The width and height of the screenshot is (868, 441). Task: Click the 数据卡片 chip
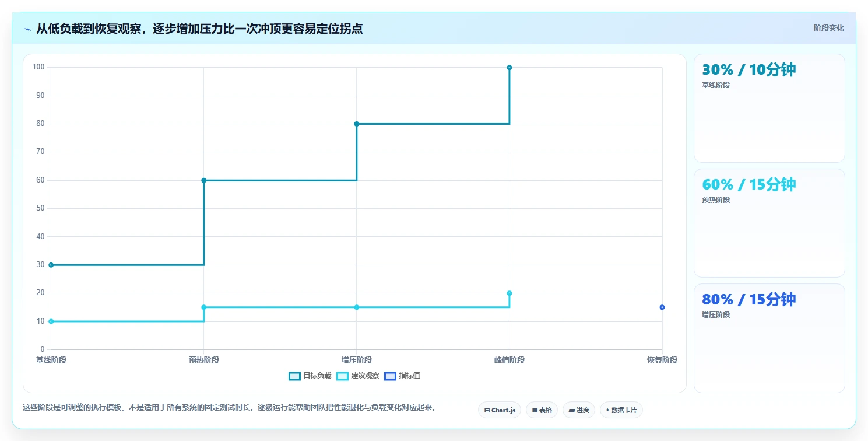621,410
